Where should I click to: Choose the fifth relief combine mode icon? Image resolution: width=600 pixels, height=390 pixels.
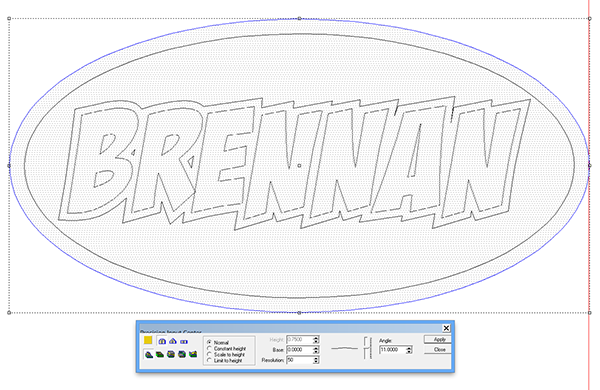(x=193, y=354)
